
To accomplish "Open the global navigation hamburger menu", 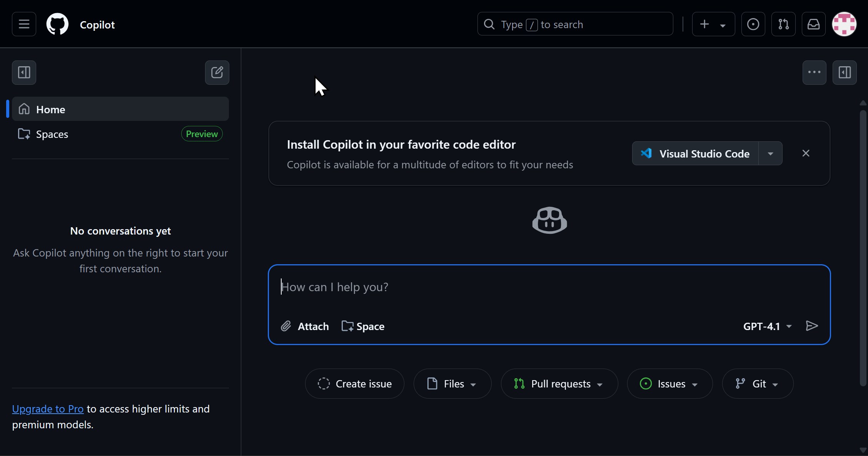I will [24, 24].
